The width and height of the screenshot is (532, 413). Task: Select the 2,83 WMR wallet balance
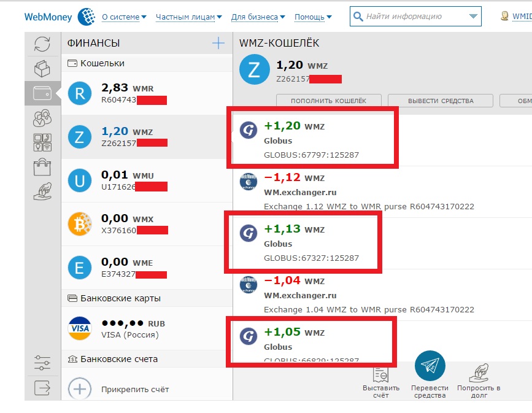pos(127,88)
